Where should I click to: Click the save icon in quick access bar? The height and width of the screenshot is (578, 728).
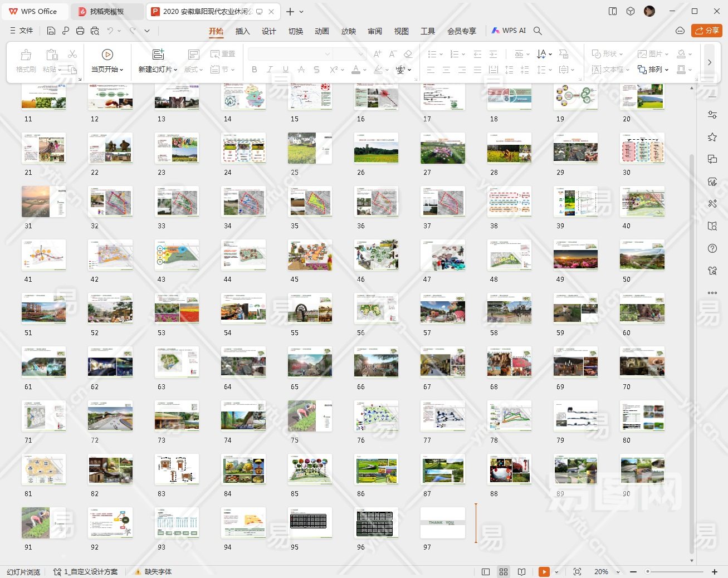pyautogui.click(x=51, y=31)
